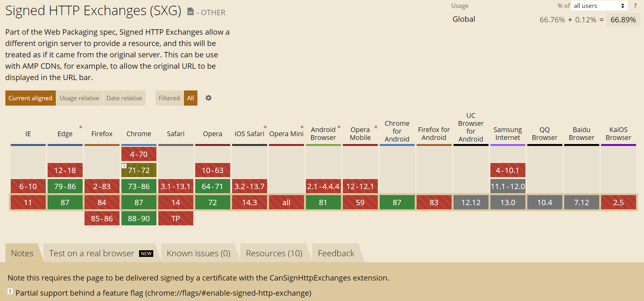Enable the Filtered browser list
Viewport: 644px width, 301px height.
[x=169, y=98]
